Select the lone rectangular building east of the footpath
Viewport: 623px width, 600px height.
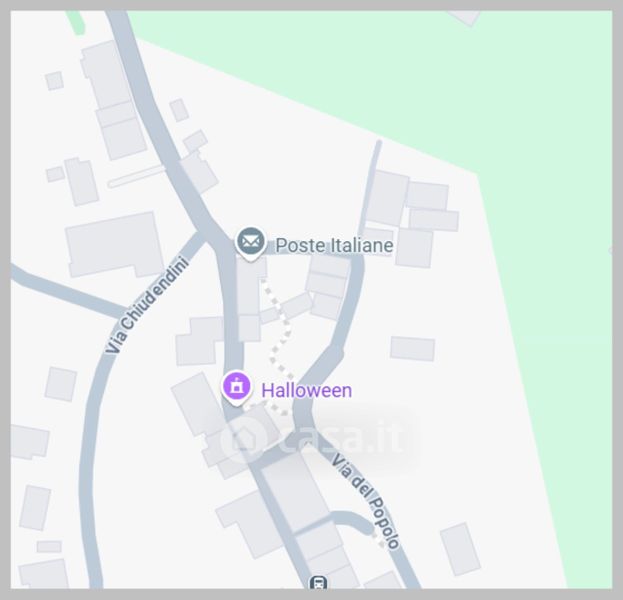412,348
